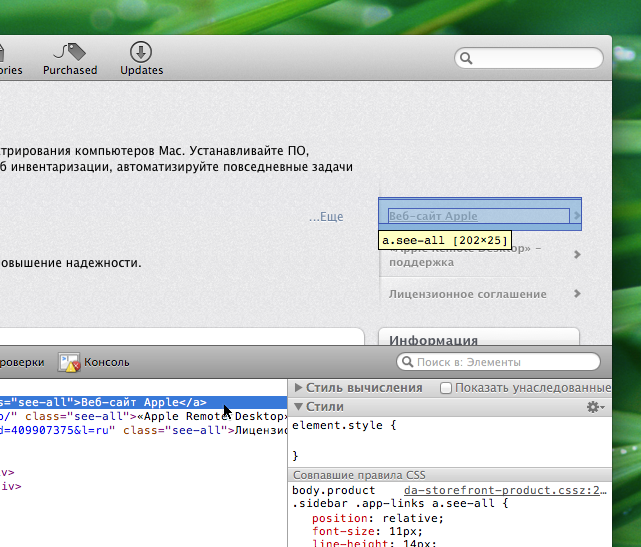Click the «Информация» panel heading
This screenshot has height=547, width=641.
(x=433, y=339)
